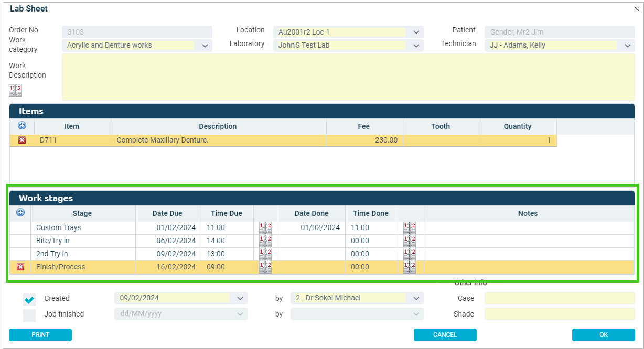This screenshot has height=349, width=644.
Task: Click the 09:00 time due cell
Action: click(x=227, y=267)
